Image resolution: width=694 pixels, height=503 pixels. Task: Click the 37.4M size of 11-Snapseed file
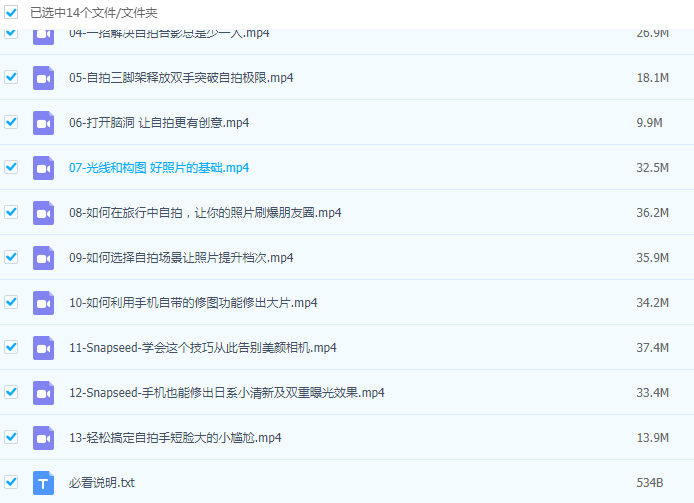click(x=652, y=348)
